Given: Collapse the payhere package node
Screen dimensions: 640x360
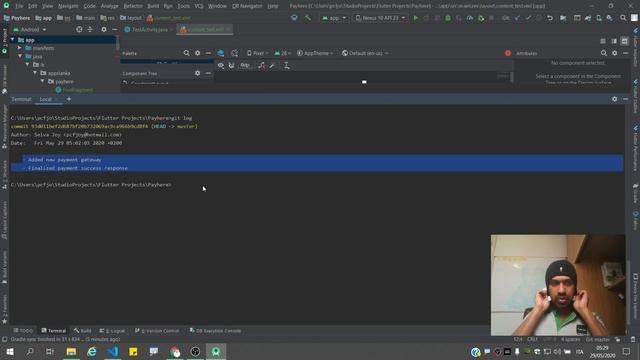Looking at the screenshot, I should tap(42, 81).
